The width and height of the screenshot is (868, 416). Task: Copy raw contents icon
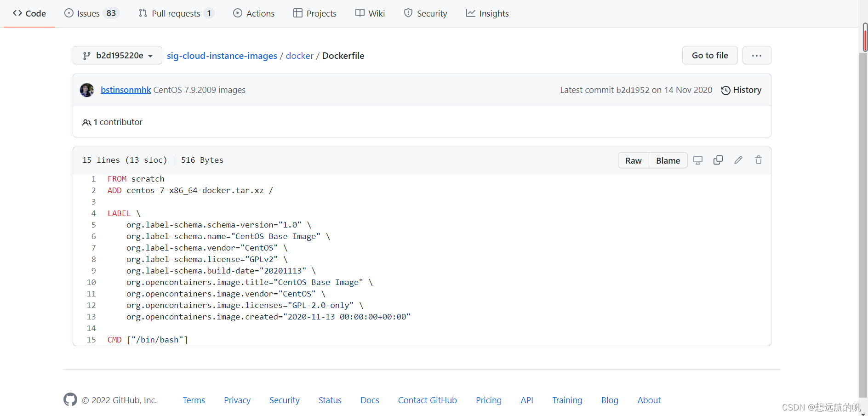click(x=718, y=160)
